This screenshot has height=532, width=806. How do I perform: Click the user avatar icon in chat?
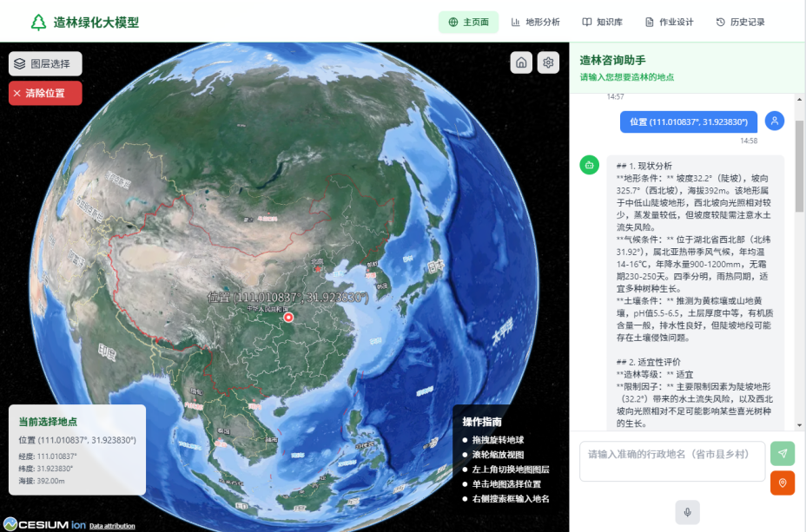tap(774, 122)
